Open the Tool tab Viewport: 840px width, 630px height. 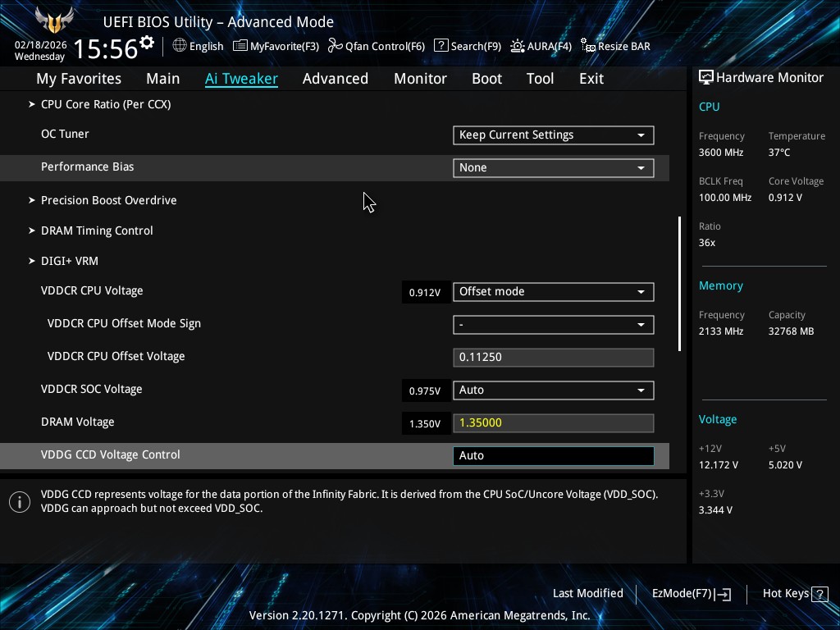[x=540, y=79]
